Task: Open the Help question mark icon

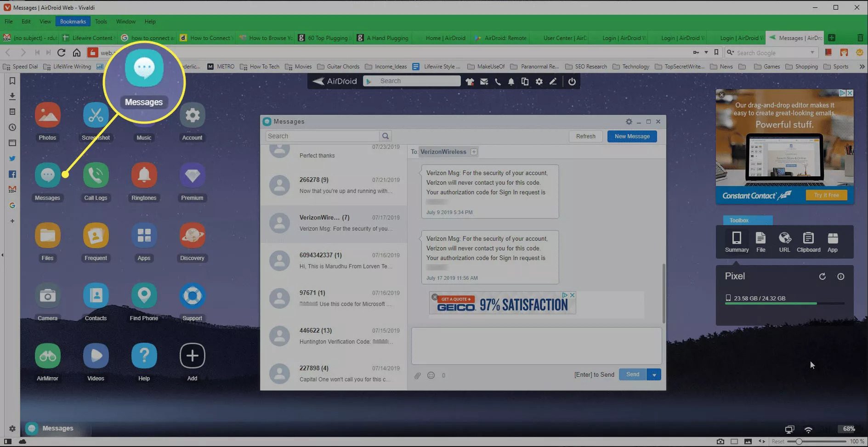Action: point(144,356)
